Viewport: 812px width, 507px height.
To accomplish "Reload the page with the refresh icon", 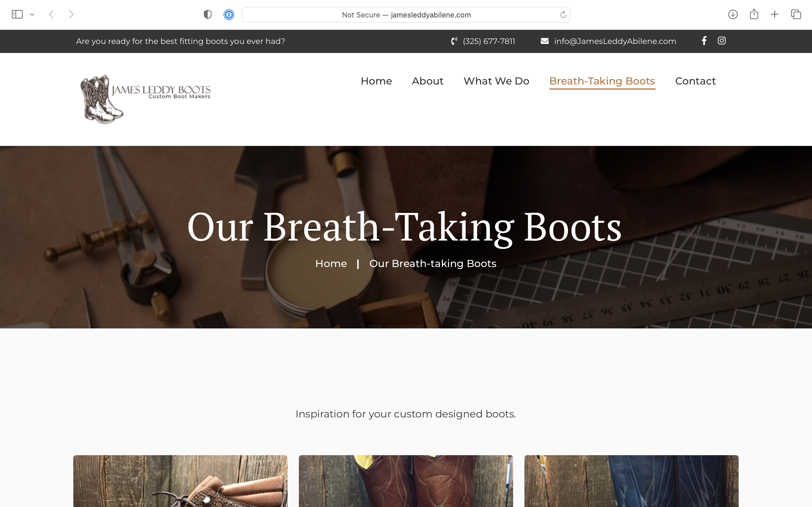I will coord(563,14).
